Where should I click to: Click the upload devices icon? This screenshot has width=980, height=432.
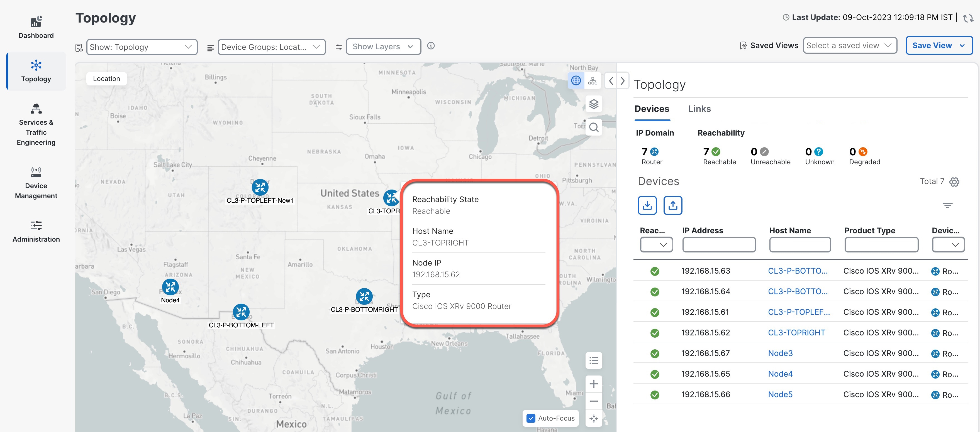pyautogui.click(x=673, y=205)
